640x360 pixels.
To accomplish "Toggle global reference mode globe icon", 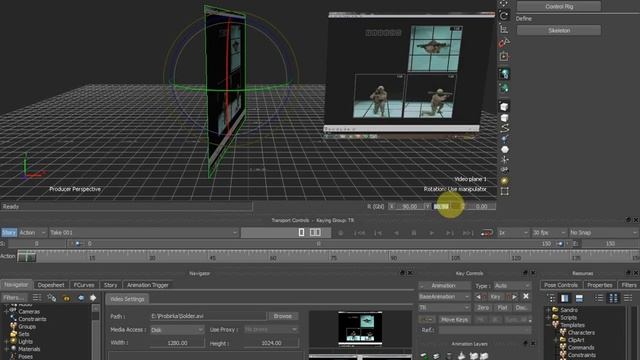I will [x=504, y=74].
